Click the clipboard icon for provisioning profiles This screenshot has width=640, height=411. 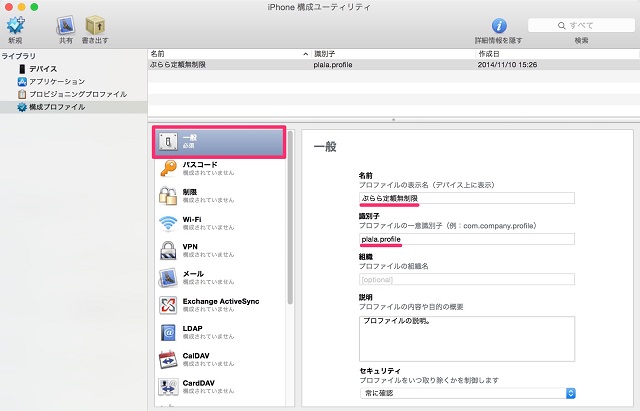[22, 94]
